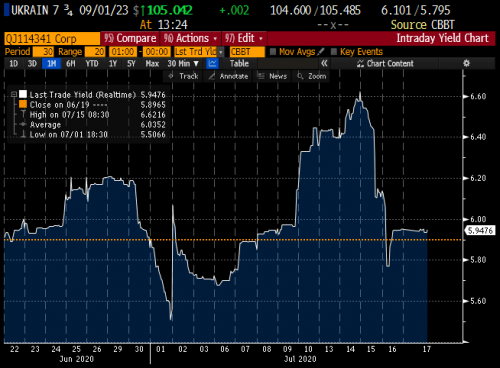Screen dimensions: 500x368
Task: Select the 6M range tab
Action: tap(71, 63)
